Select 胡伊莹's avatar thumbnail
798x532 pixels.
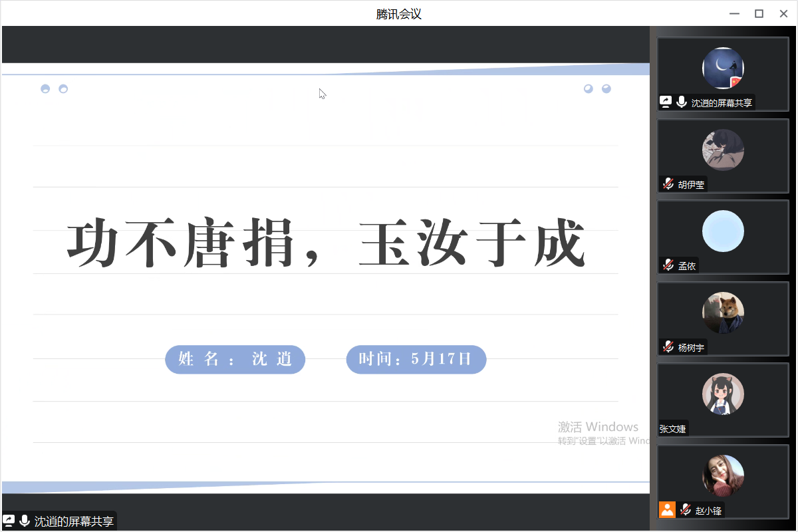(723, 150)
